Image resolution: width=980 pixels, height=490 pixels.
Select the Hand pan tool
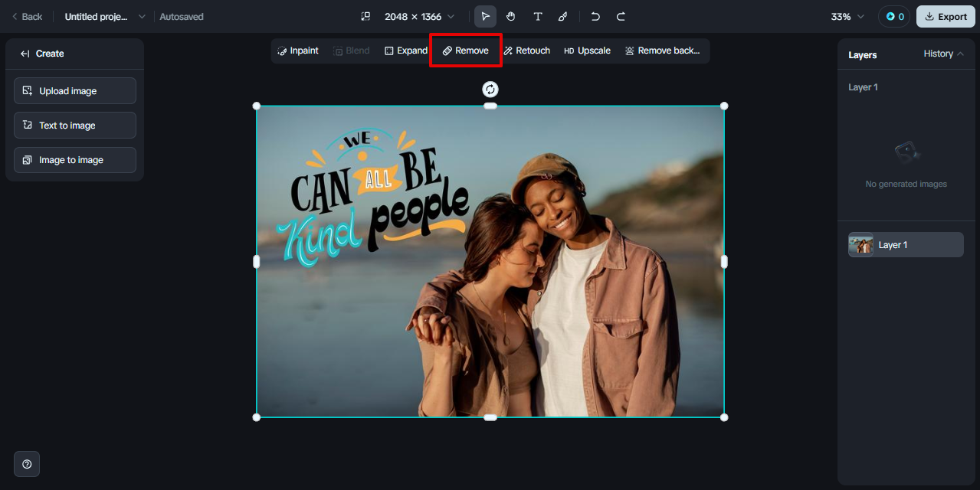coord(511,16)
